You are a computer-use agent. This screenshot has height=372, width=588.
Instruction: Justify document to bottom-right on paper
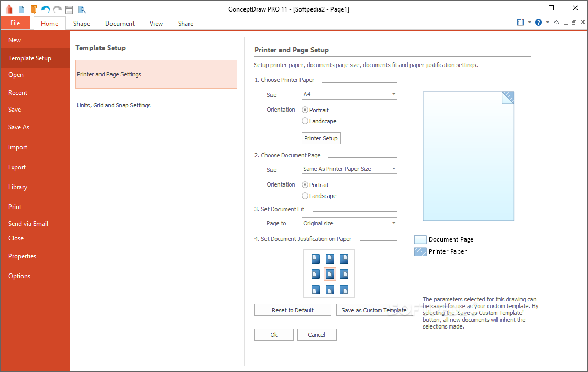coord(344,290)
